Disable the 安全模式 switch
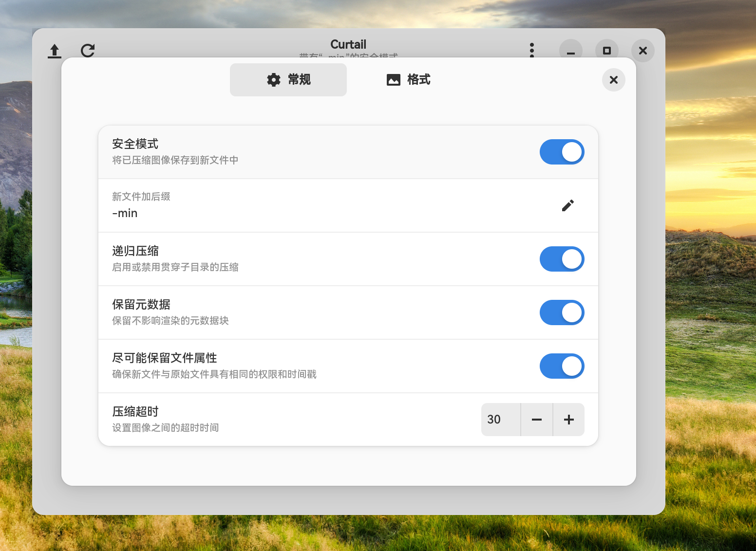This screenshot has height=551, width=756. click(562, 152)
